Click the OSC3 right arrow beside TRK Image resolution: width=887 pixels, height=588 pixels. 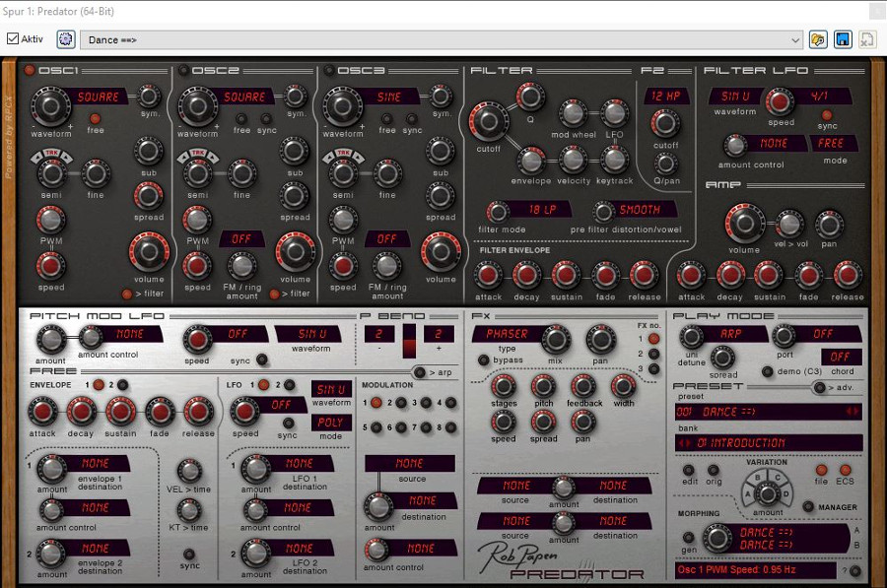[x=358, y=158]
